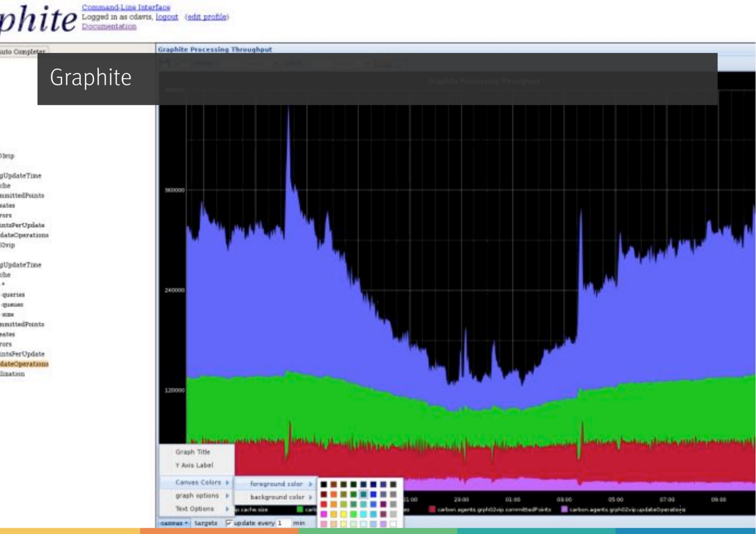Open the Command-Line Interface link
This screenshot has height=534, width=756.
pyautogui.click(x=126, y=7)
